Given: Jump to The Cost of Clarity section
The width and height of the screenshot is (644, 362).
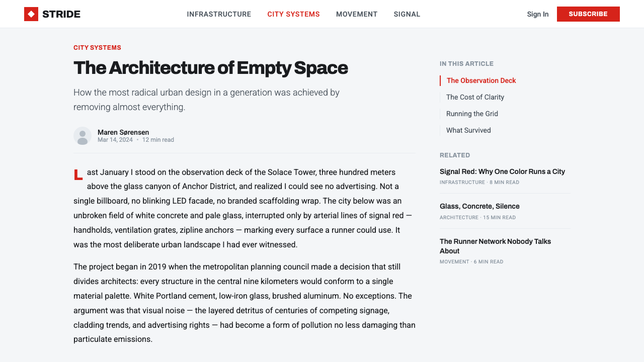Looking at the screenshot, I should [475, 97].
